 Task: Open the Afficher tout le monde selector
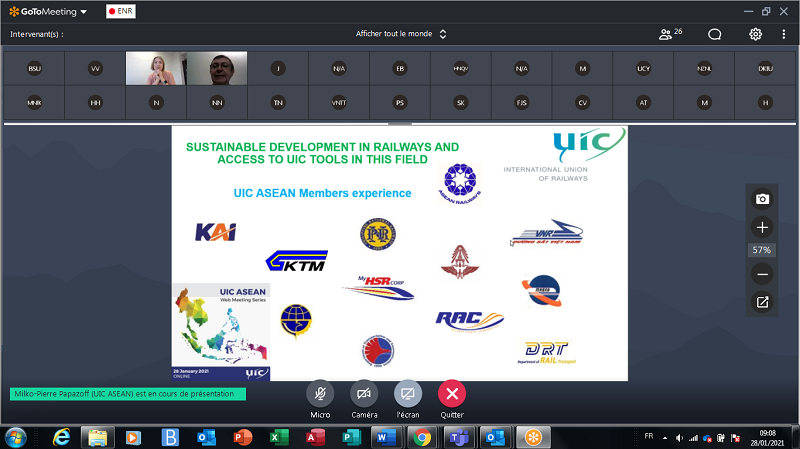[x=401, y=33]
